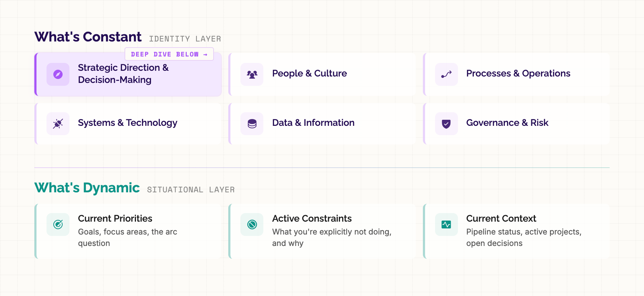This screenshot has width=644, height=296.
Task: Click the Systems & Technology plug icon
Action: [58, 124]
